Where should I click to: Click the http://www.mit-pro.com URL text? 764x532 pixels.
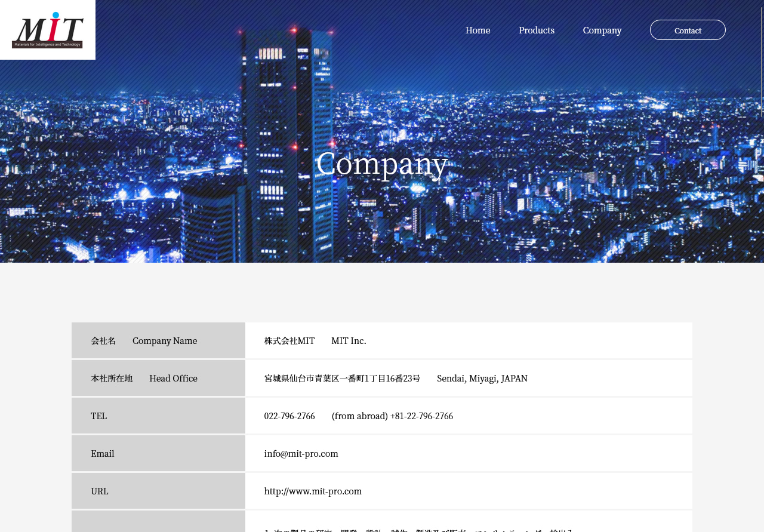pos(313,491)
